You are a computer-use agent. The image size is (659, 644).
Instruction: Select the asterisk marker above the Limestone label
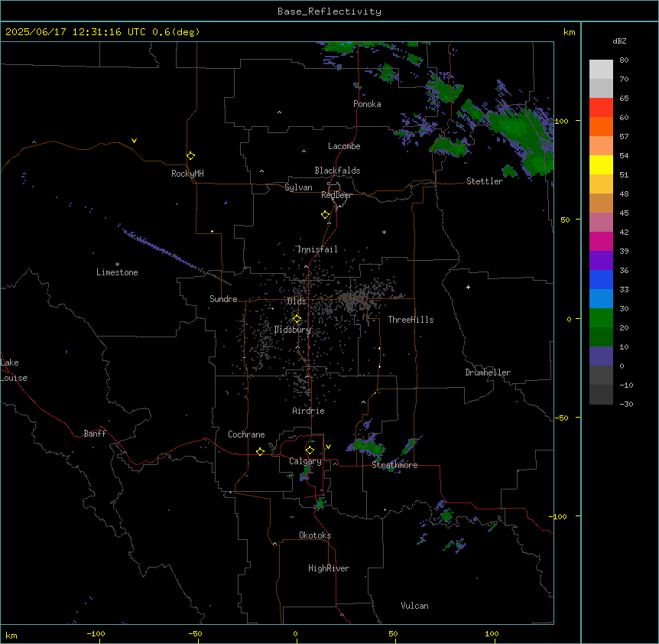[x=117, y=265]
